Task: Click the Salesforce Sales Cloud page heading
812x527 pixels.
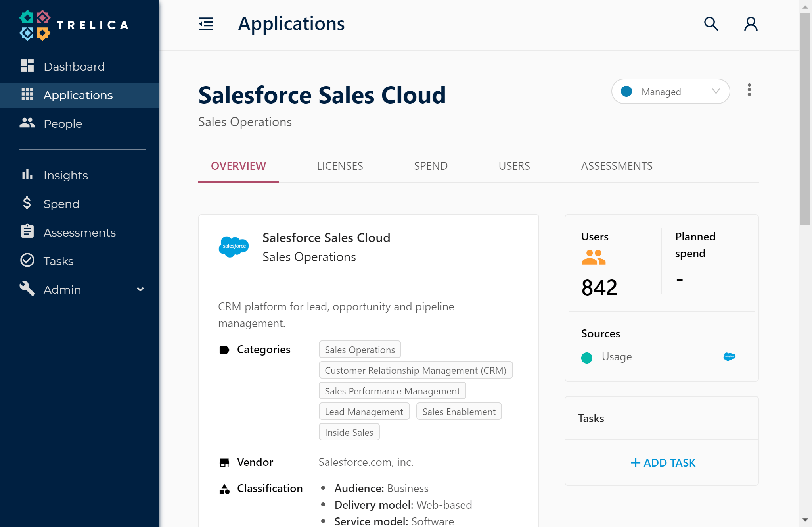Action: point(322,95)
